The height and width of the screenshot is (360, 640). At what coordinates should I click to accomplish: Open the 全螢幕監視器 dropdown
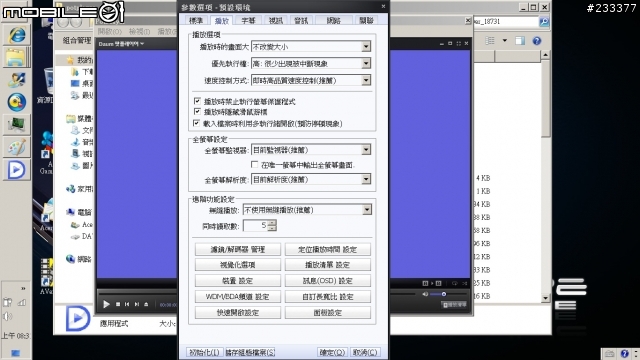click(x=311, y=150)
